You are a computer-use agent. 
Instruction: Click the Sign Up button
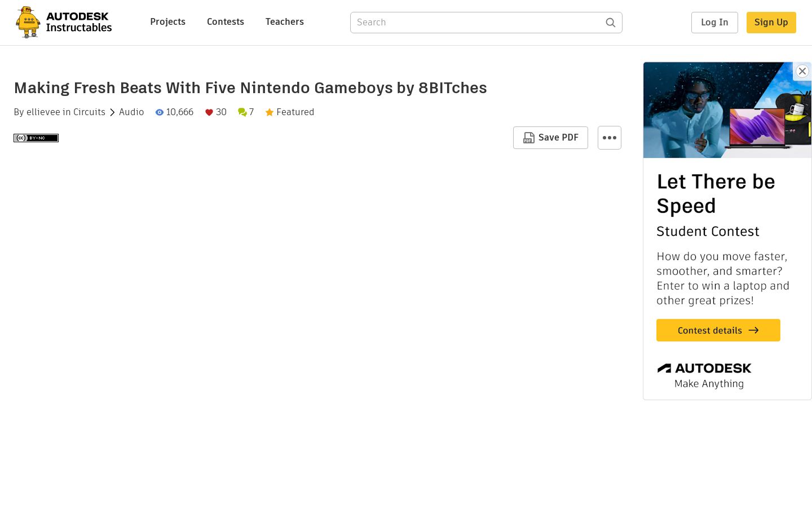tap(771, 23)
